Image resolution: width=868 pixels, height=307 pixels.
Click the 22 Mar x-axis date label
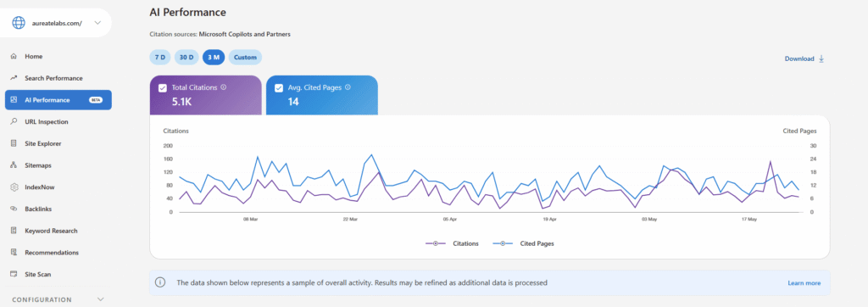click(x=350, y=220)
